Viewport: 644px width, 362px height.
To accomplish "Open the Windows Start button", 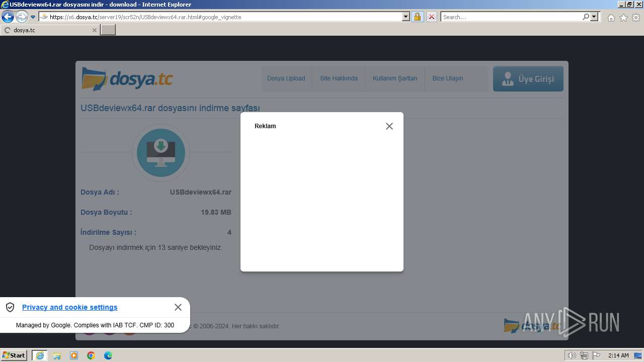I will [14, 355].
